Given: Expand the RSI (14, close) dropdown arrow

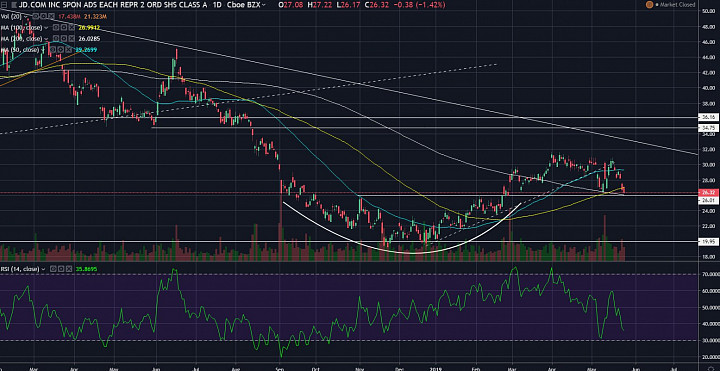Looking at the screenshot, I should (x=43, y=269).
